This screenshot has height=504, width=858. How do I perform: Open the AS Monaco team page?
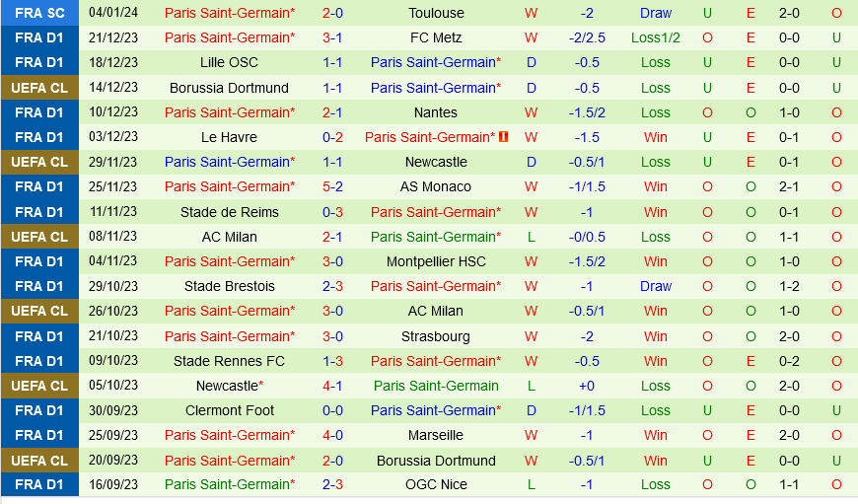point(436,186)
